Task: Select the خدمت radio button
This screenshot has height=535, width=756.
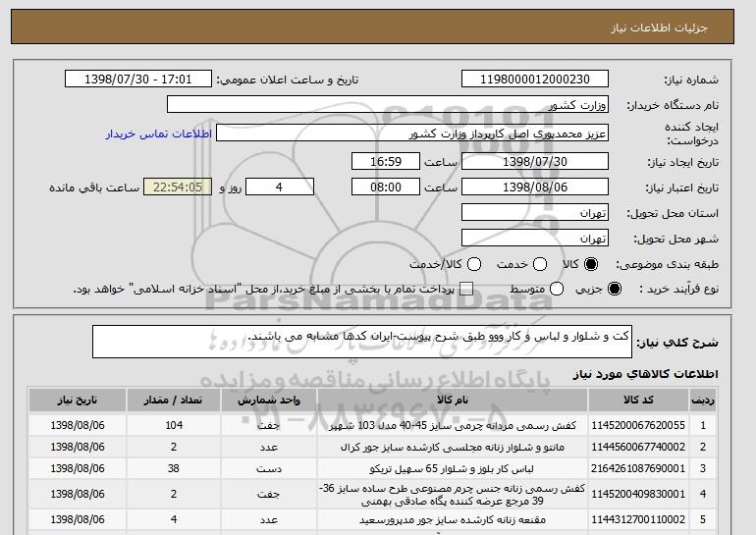Action: click(x=540, y=264)
